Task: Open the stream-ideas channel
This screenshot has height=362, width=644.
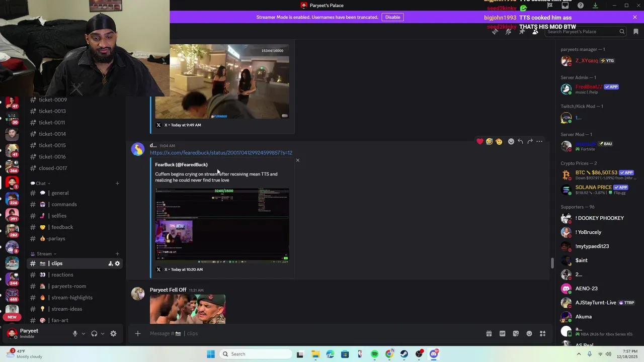Action: [x=74, y=309]
